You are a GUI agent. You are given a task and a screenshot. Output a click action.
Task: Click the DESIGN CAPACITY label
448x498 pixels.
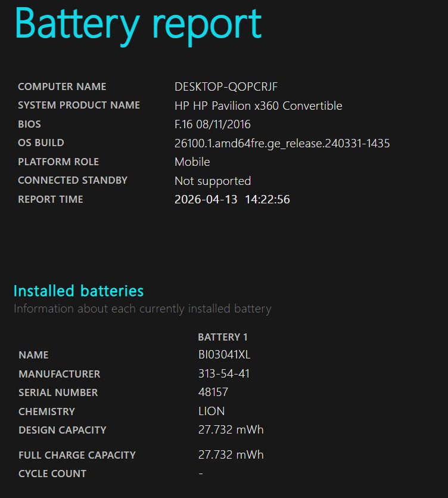tap(62, 430)
